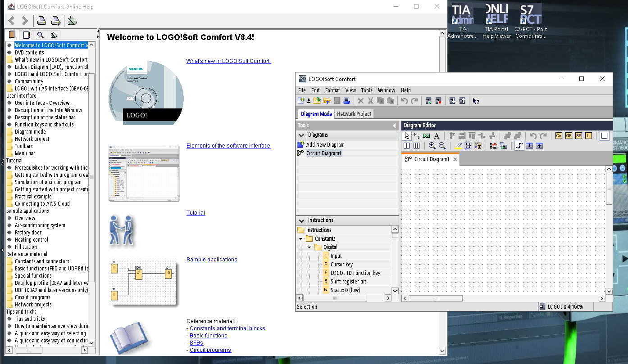
Task: Click the PC to LOGO! download icon
Action: coord(452,101)
